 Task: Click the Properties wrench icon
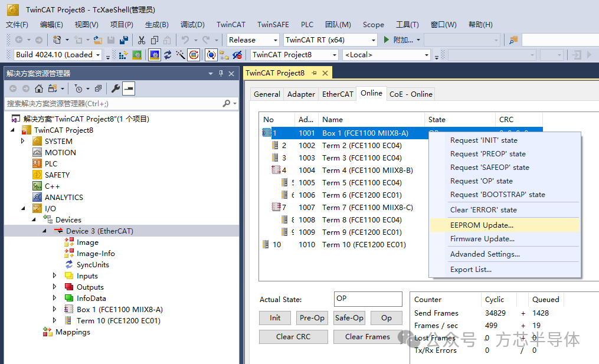pyautogui.click(x=115, y=88)
